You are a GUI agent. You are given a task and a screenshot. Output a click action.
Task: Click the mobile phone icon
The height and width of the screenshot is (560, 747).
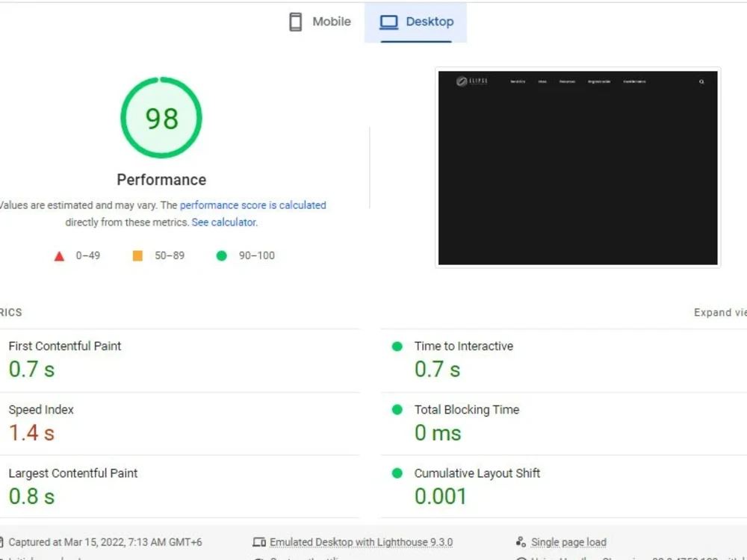(x=295, y=22)
